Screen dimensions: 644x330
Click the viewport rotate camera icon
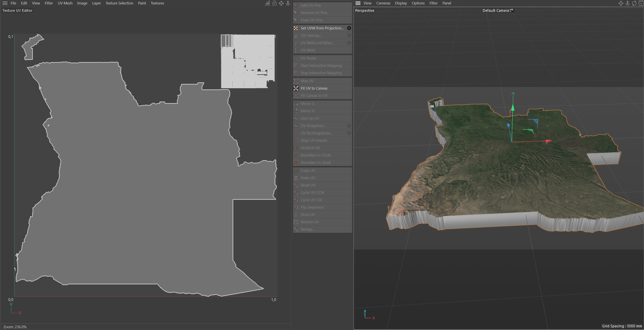(x=634, y=3)
